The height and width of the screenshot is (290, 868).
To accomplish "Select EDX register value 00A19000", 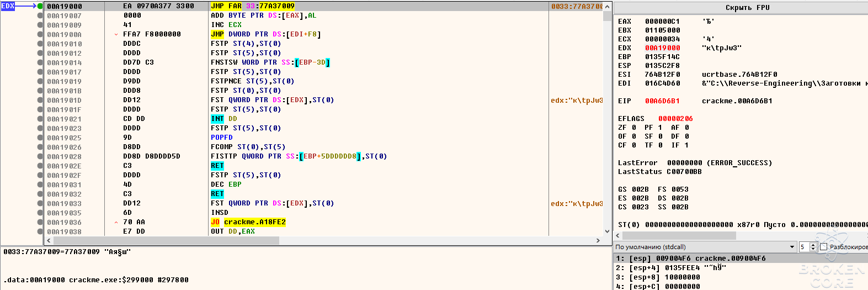I will tap(663, 48).
